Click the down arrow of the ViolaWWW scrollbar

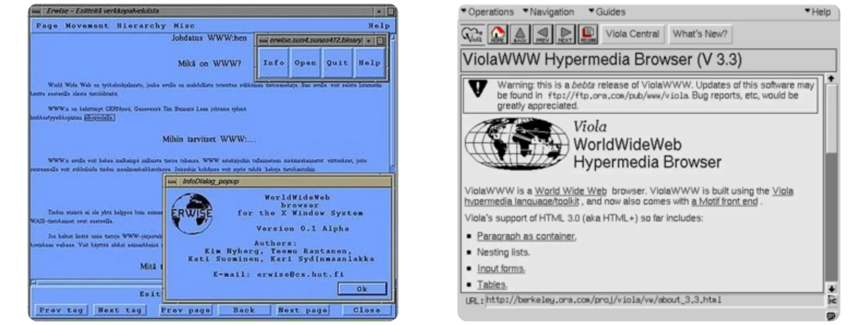[832, 288]
